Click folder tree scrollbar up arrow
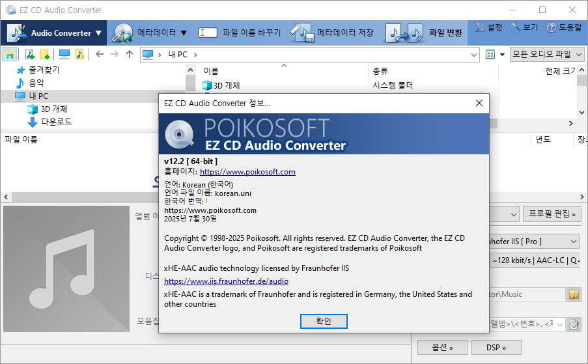The width and height of the screenshot is (588, 364). point(191,70)
